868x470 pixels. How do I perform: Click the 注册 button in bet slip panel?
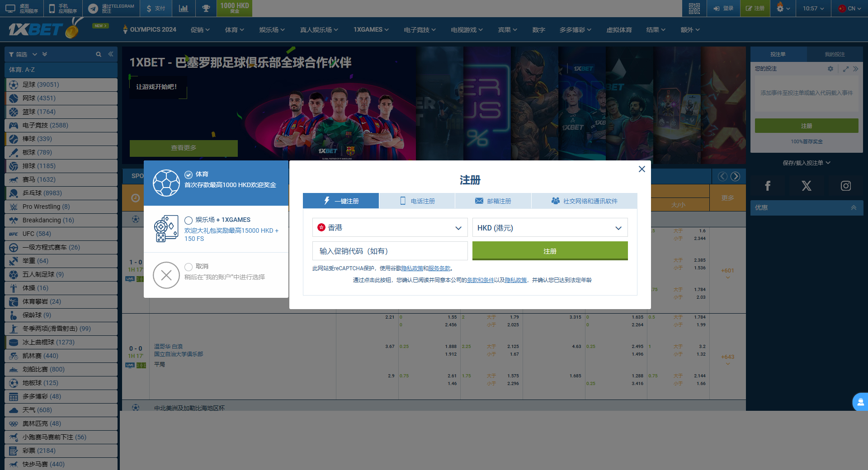[807, 126]
